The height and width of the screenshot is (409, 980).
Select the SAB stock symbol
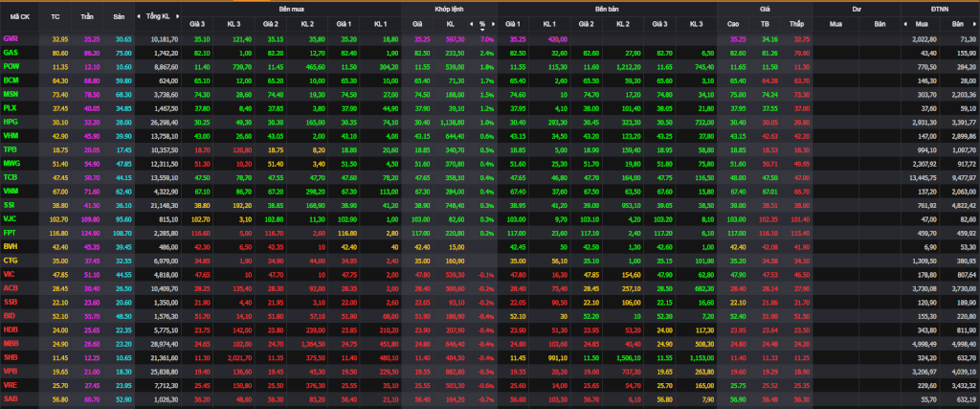click(x=11, y=398)
